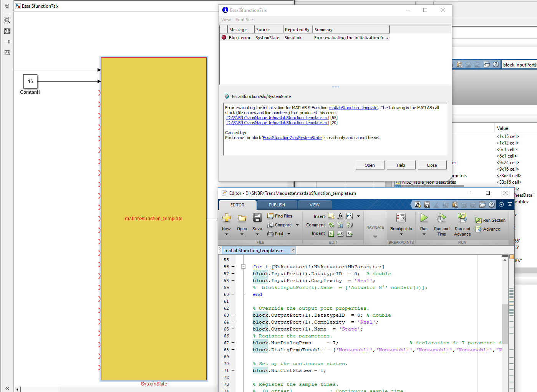Click the Editor vertical scrollbar thumb
This screenshot has width=537, height=392.
tap(505, 324)
